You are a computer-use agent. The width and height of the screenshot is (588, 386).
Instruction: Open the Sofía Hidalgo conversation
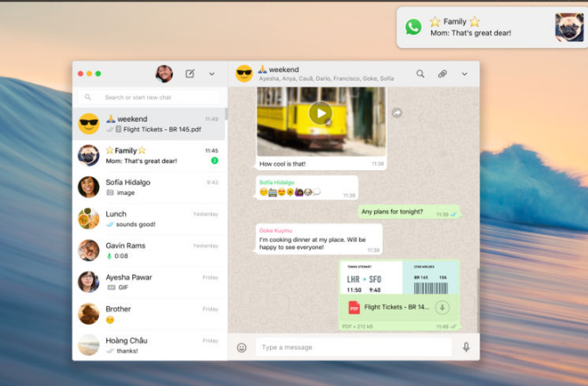150,188
